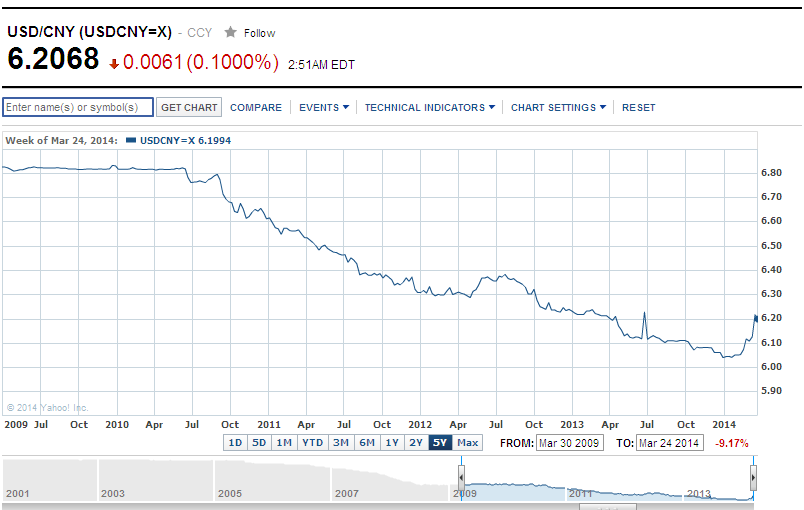This screenshot has width=804, height=510.
Task: Select the 1M time range
Action: coord(284,442)
